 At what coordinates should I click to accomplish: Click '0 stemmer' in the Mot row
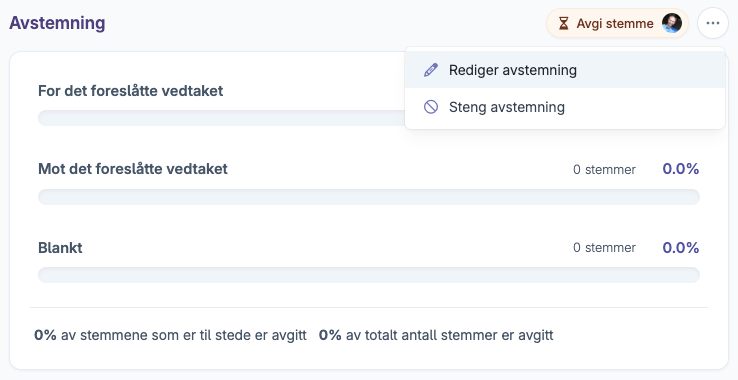pos(604,170)
